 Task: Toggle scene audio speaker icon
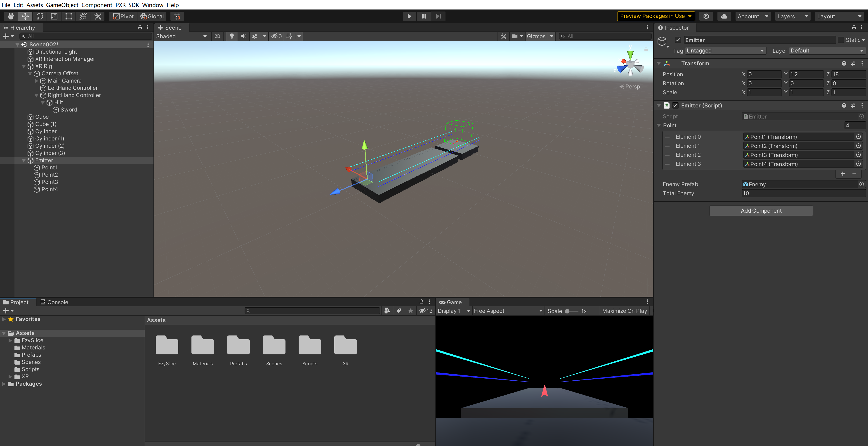243,36
